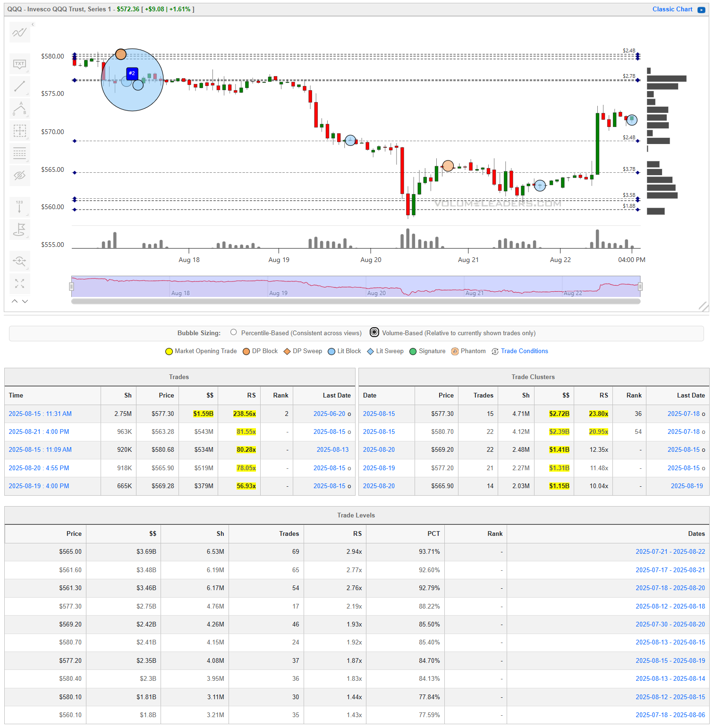The width and height of the screenshot is (713, 728).
Task: Click the Lit Block blue legend dot
Action: point(331,352)
